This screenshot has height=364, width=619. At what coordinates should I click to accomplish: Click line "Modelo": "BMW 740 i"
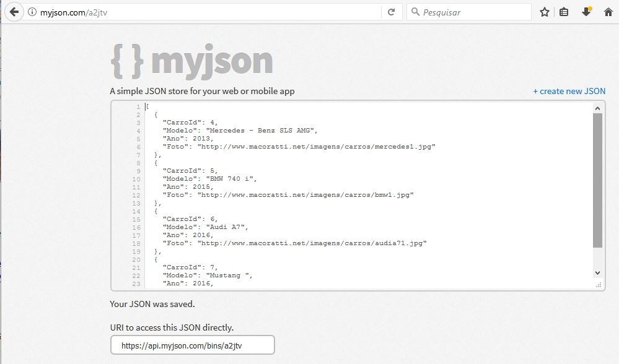pos(209,179)
